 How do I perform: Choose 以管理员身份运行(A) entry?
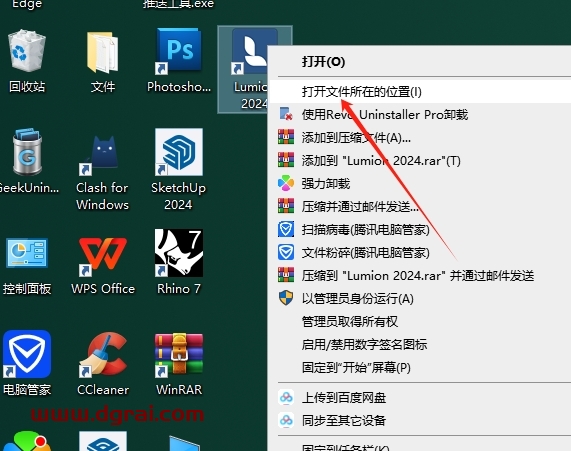pyautogui.click(x=419, y=298)
